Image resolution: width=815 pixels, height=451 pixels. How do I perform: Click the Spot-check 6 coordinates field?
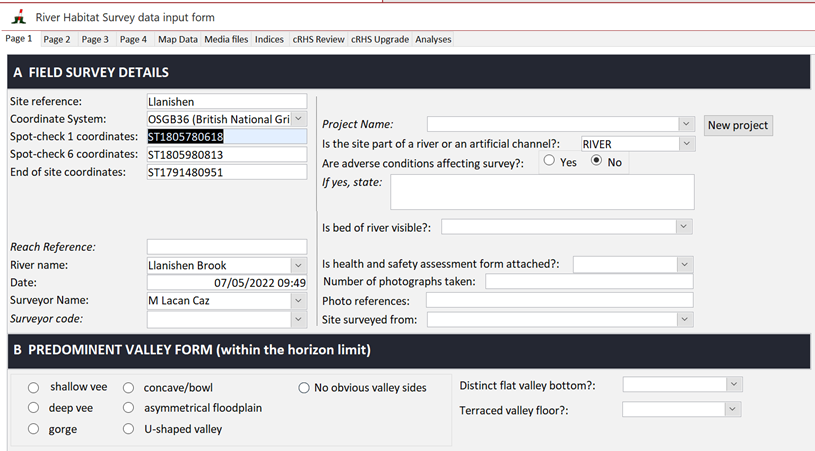227,154
